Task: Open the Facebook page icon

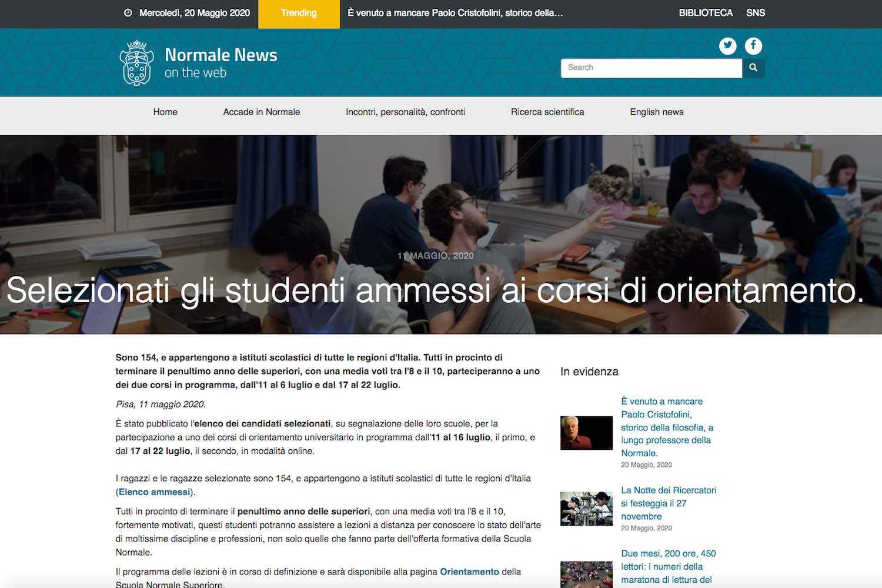Action: pyautogui.click(x=753, y=46)
